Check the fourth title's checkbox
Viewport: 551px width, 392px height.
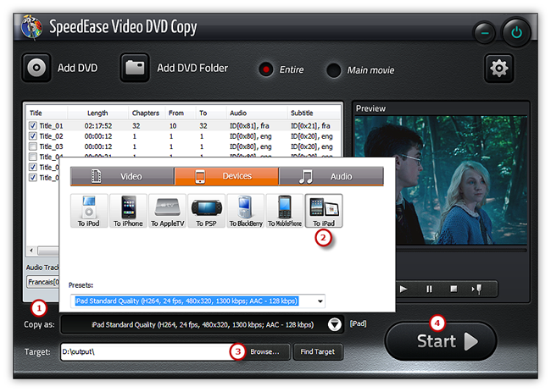33,157
